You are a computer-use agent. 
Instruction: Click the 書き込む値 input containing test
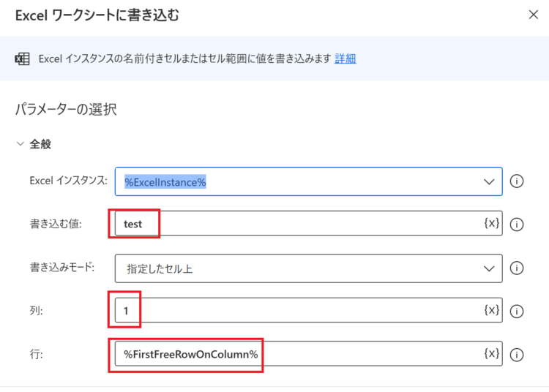coord(308,224)
